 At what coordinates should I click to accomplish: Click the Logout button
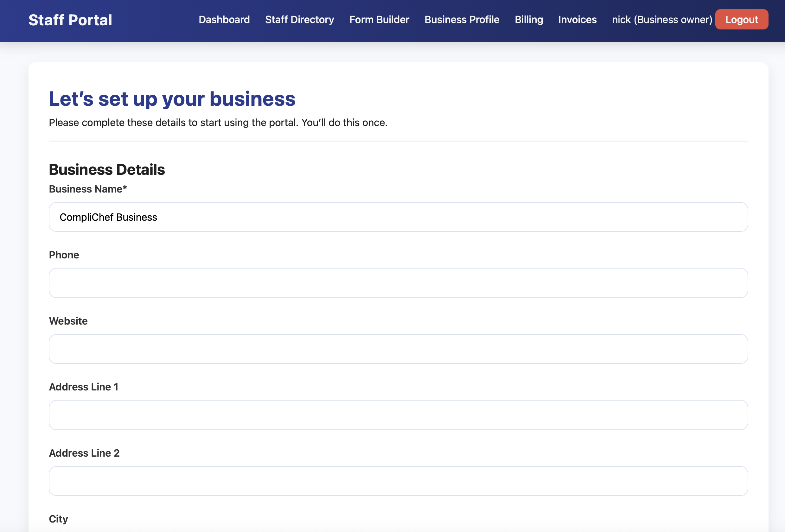(x=741, y=19)
